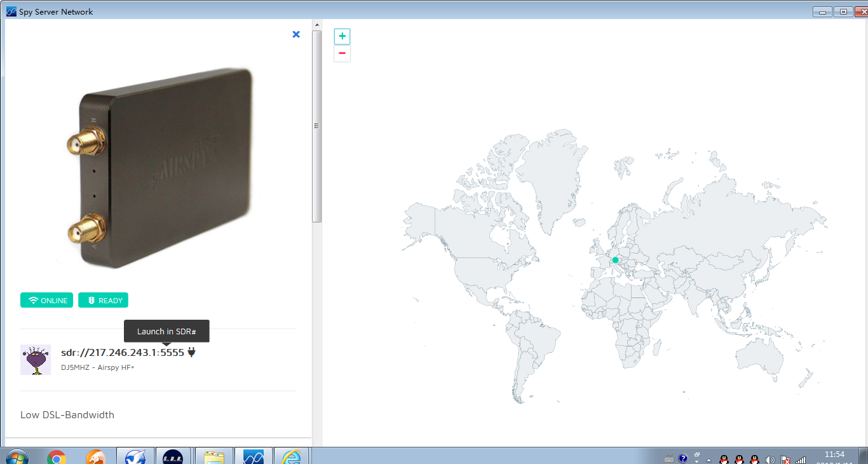Click the panel splitter grip handle

click(x=316, y=126)
